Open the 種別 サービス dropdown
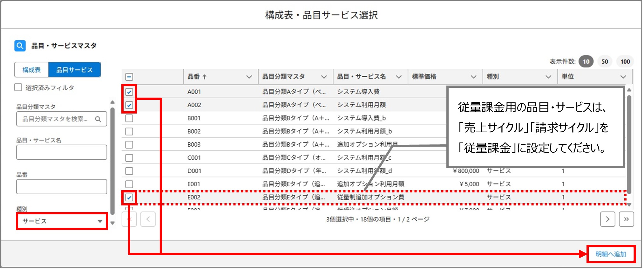 pyautogui.click(x=62, y=221)
